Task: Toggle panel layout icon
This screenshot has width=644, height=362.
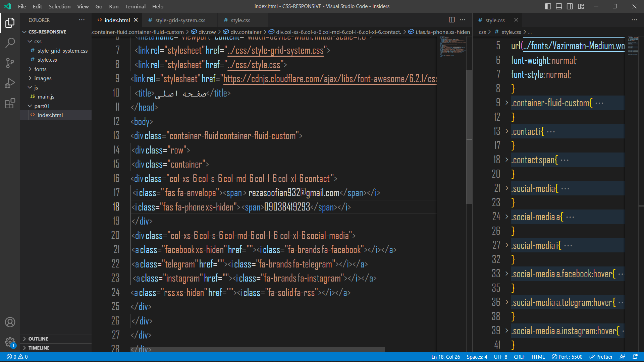Action: click(559, 6)
